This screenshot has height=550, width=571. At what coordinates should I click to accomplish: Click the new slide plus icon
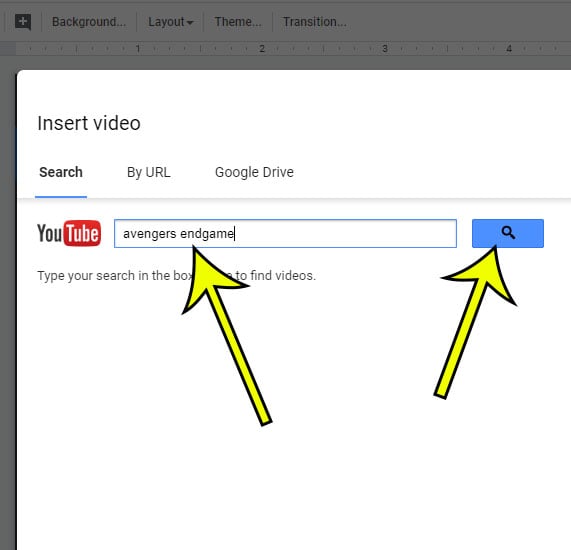pos(23,22)
